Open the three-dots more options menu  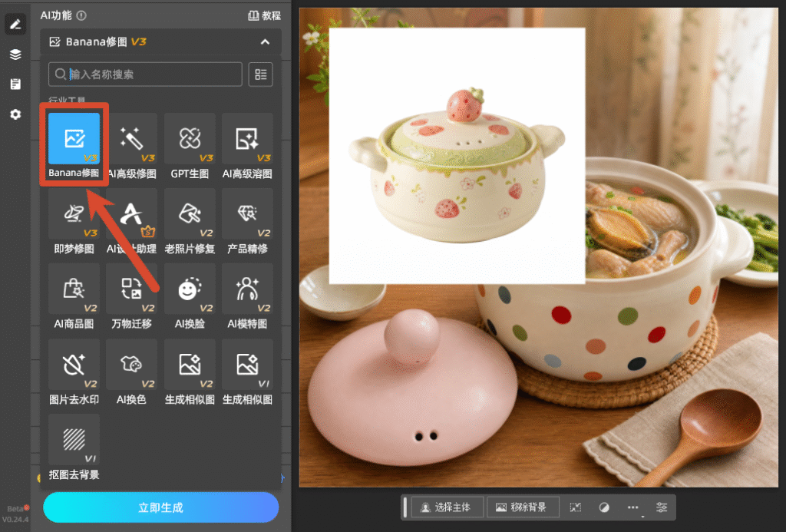tap(633, 507)
